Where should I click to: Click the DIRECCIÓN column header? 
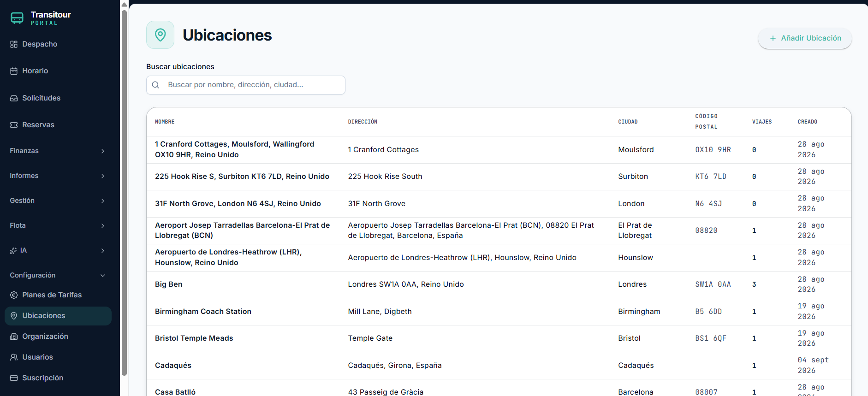tap(363, 122)
